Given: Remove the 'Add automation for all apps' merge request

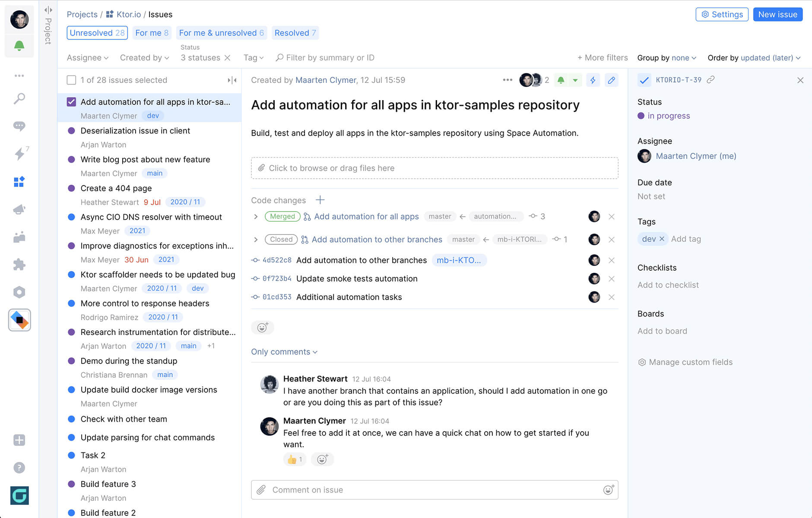Looking at the screenshot, I should click(x=611, y=216).
